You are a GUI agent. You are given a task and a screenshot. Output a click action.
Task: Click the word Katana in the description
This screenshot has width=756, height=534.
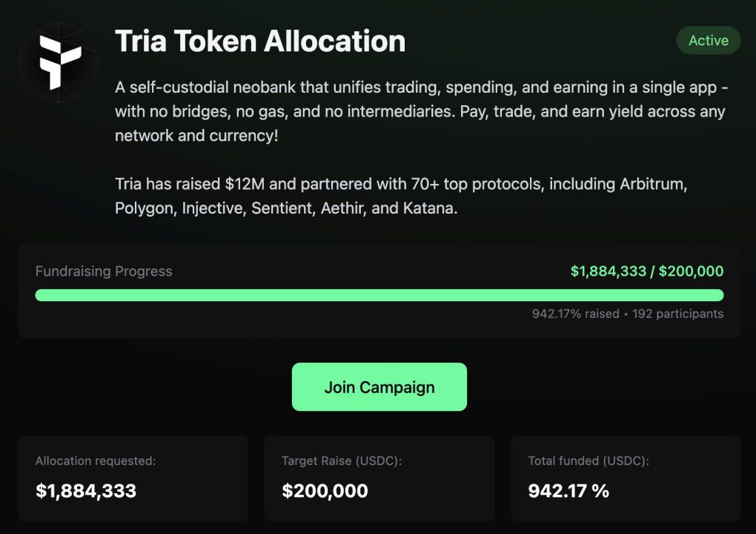429,208
